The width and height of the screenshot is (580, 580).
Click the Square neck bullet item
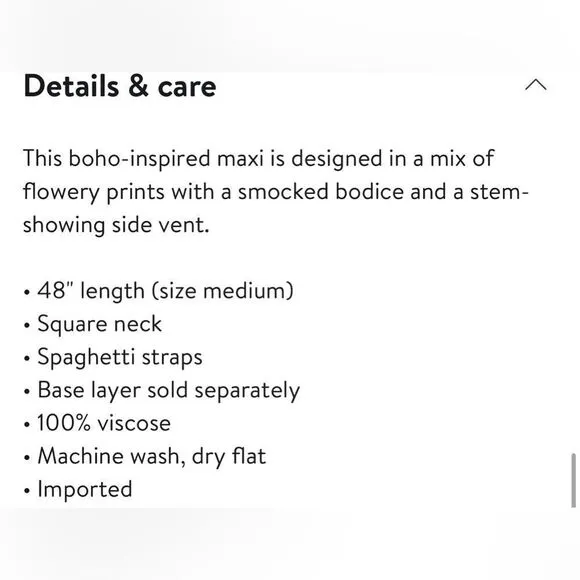click(x=93, y=324)
